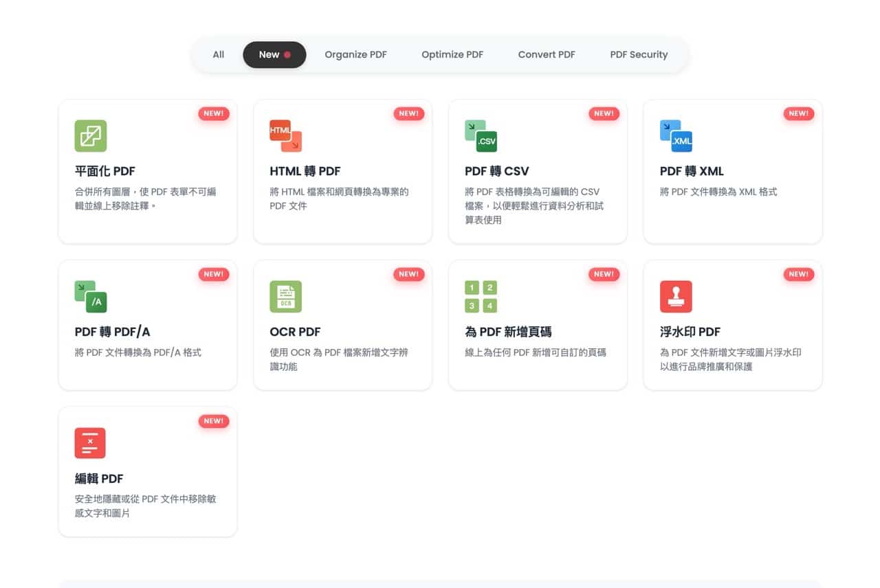Select the New filter tab
The image size is (880, 588).
(274, 54)
